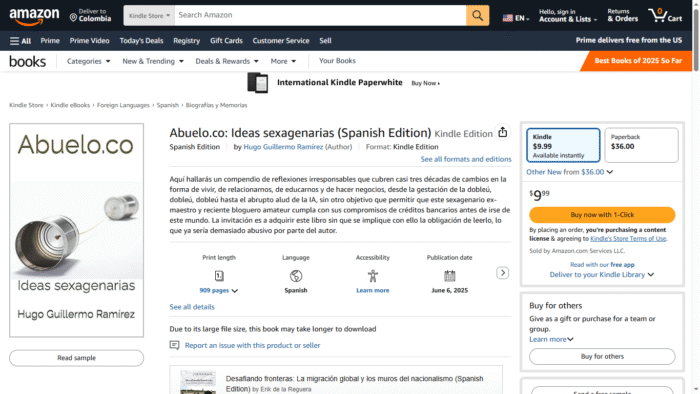This screenshot has height=394, width=700.
Task: Open the Categories menu in books bar
Action: coord(88,61)
